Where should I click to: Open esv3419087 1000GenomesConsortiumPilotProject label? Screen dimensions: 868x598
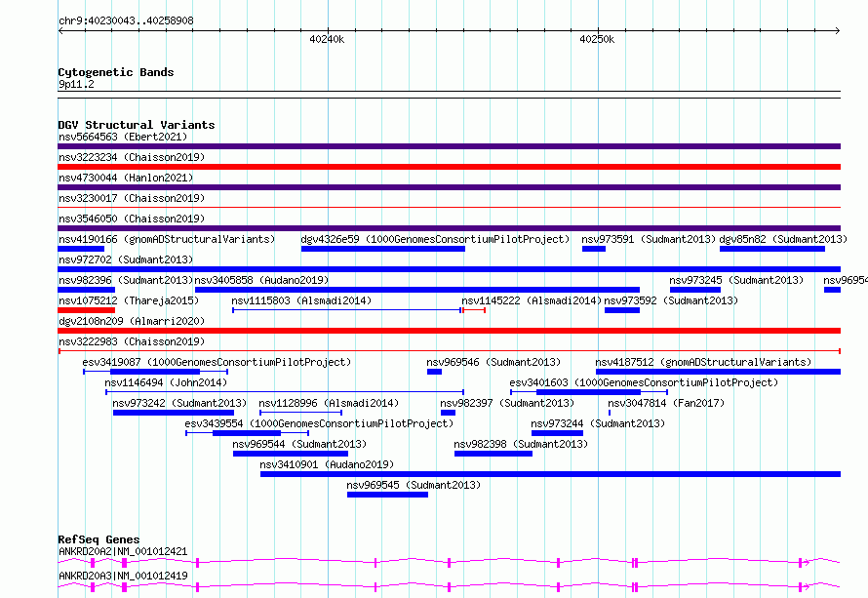pyautogui.click(x=217, y=362)
